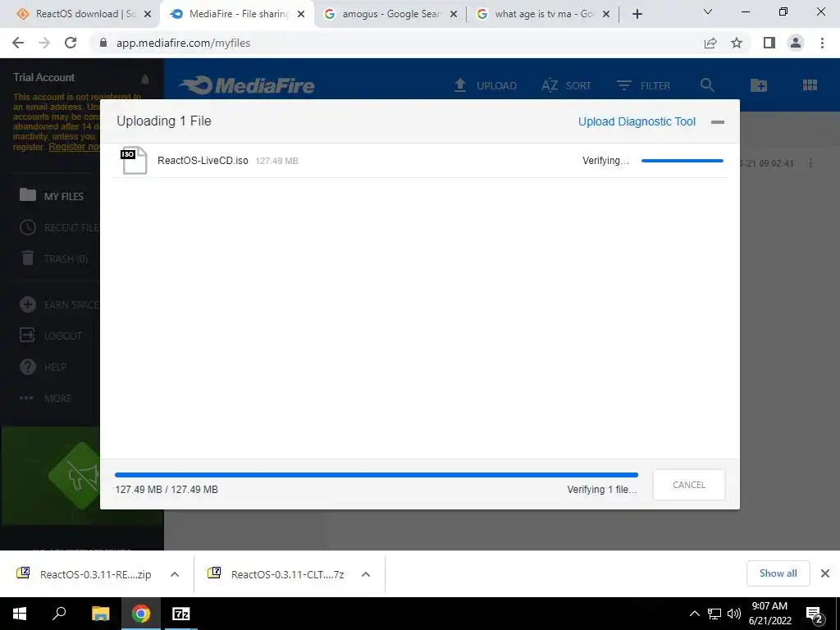Open the Windows Start menu
The width and height of the screenshot is (840, 630).
[x=20, y=614]
